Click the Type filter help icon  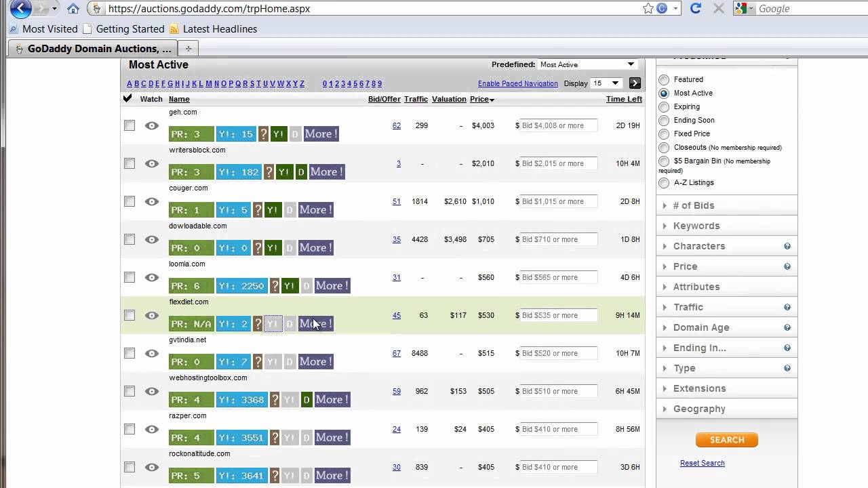pyautogui.click(x=787, y=368)
